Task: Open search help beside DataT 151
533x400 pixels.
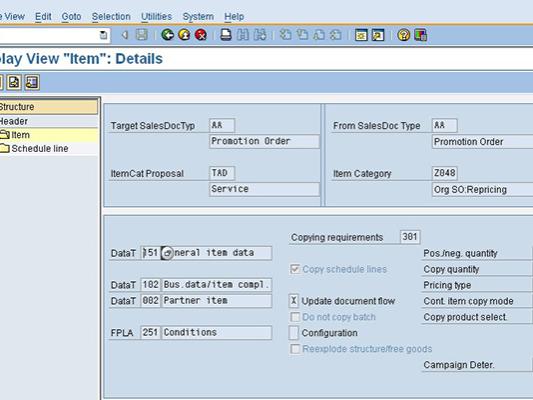Action: click(x=167, y=253)
